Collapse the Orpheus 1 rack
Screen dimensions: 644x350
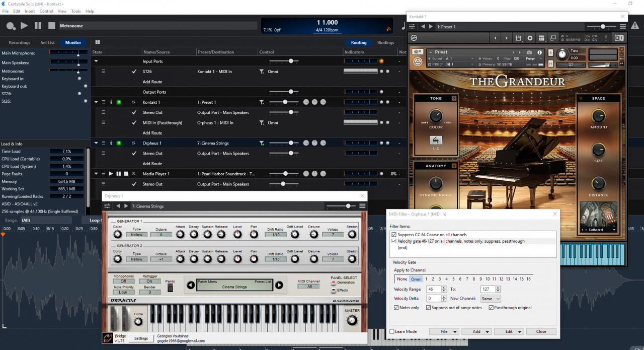coord(96,143)
